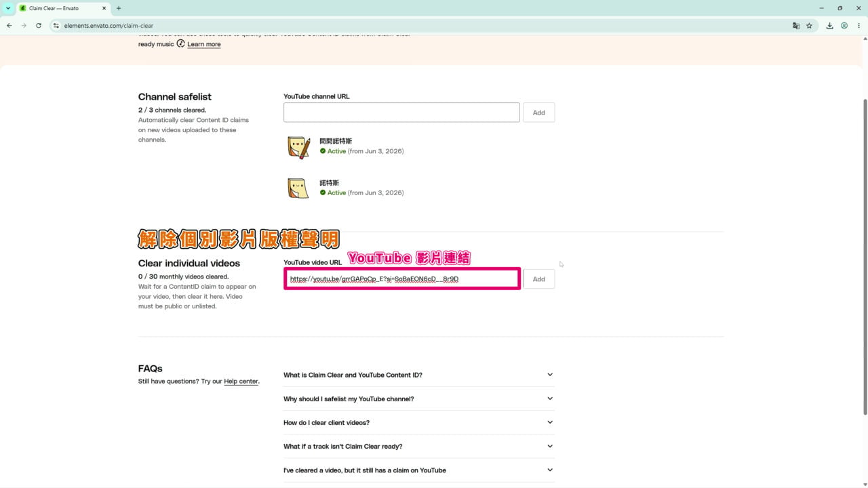Focus the YouTube channel URL field
868x488 pixels.
[401, 113]
